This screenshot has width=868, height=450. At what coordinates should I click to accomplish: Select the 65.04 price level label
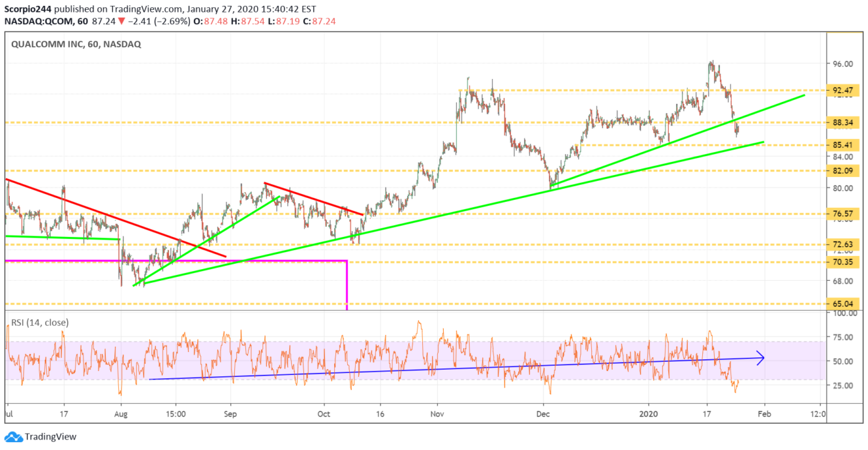842,304
